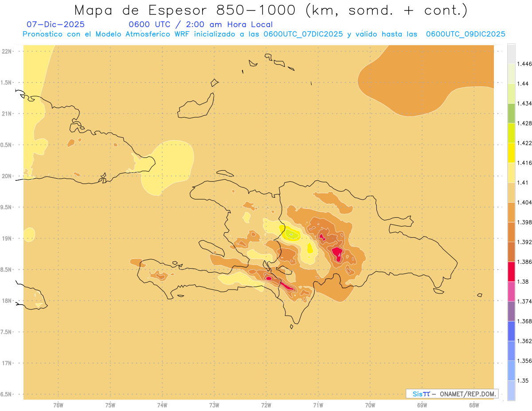This screenshot has width=532, height=411.
Task: Click the red 1.38–1.386 legend swatch
Action: (x=511, y=271)
